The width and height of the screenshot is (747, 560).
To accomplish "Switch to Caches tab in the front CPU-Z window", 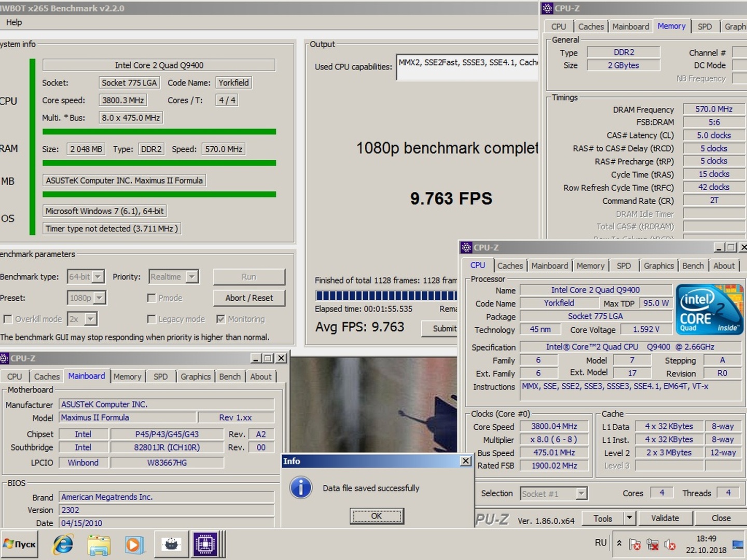I will (x=510, y=265).
